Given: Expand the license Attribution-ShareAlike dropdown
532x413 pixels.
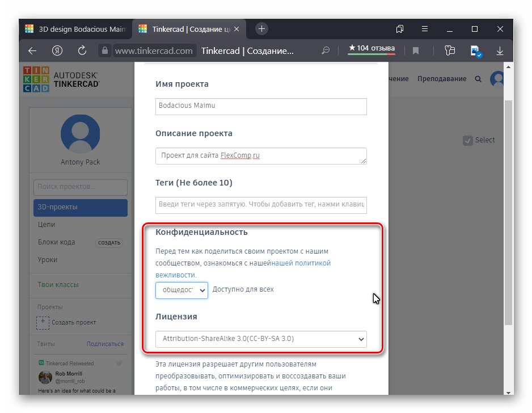Looking at the screenshot, I should click(x=261, y=339).
